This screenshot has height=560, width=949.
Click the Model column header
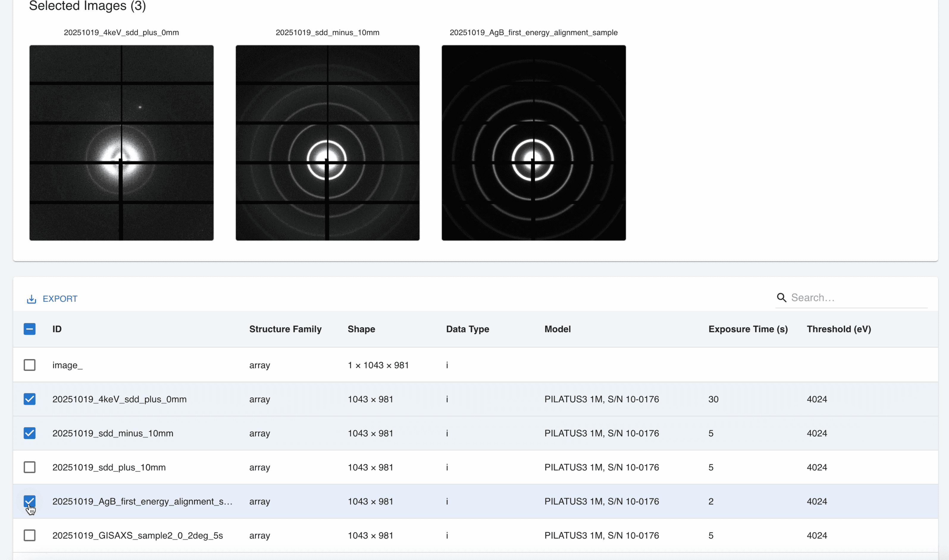(557, 329)
